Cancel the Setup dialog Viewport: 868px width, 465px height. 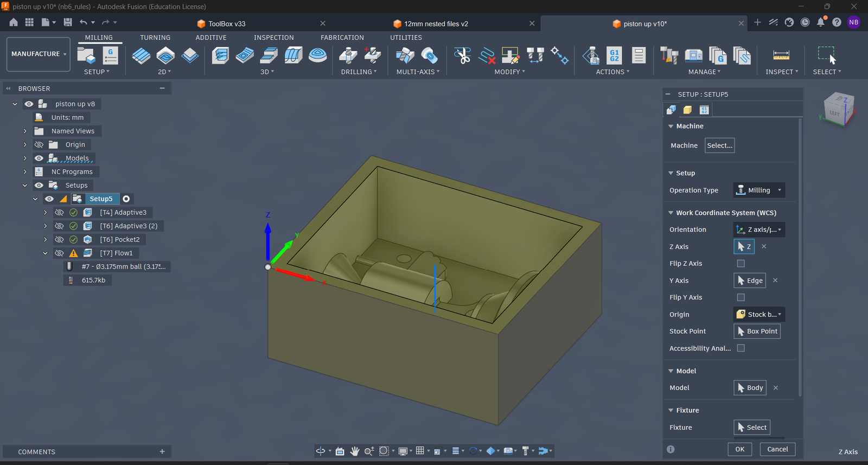click(x=777, y=449)
